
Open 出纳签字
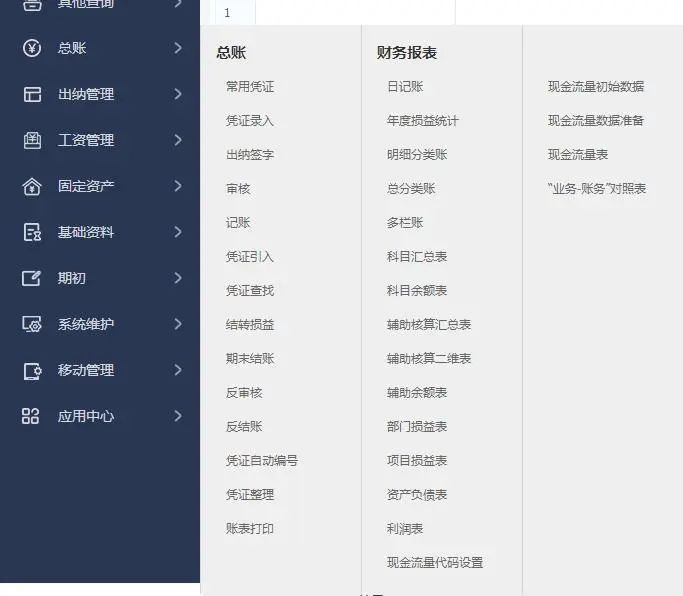250,155
